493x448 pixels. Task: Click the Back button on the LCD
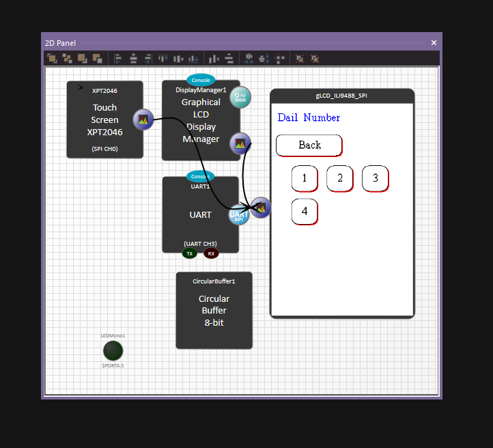click(x=309, y=145)
